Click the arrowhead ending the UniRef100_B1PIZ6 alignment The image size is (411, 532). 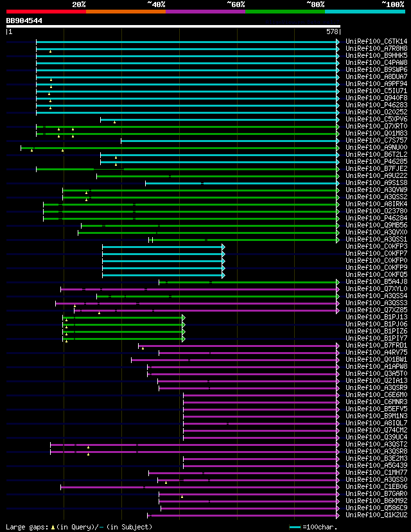pyautogui.click(x=184, y=332)
